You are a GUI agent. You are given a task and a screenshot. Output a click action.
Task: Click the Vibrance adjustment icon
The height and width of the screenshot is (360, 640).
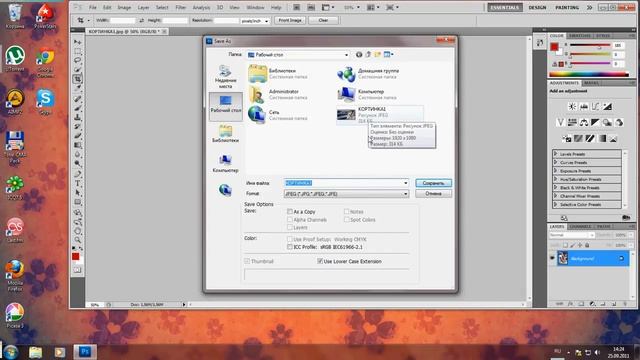560,122
